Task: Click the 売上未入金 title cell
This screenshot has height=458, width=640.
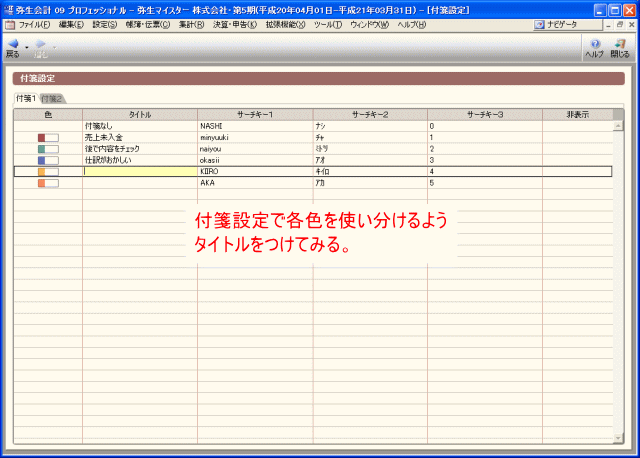Action: click(140, 138)
